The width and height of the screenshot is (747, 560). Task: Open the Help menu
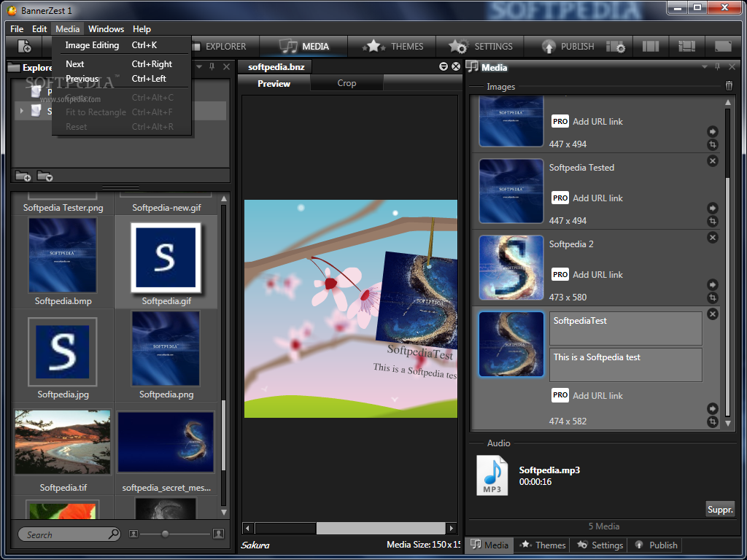(142, 29)
